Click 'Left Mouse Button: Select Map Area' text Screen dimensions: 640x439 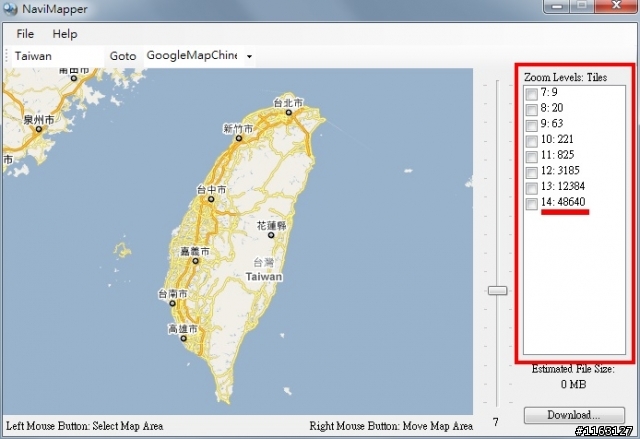point(84,426)
